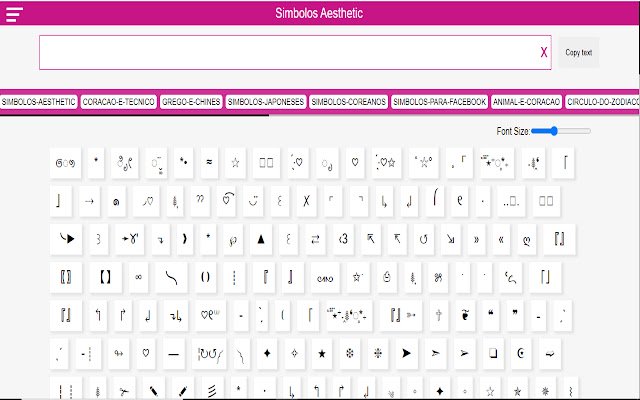Image resolution: width=640 pixels, height=400 pixels.
Task: Pick the looped ෆ cursive symbol
Action: [x=324, y=278]
